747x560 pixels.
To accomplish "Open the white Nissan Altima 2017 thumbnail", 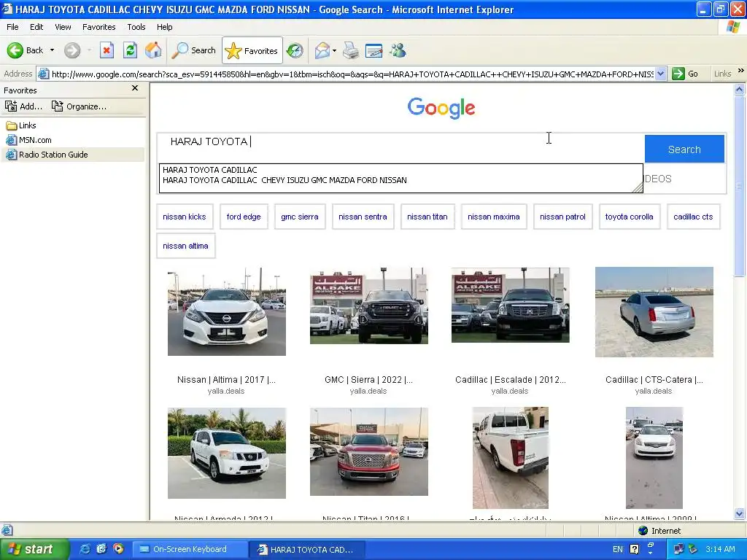I will (x=227, y=311).
